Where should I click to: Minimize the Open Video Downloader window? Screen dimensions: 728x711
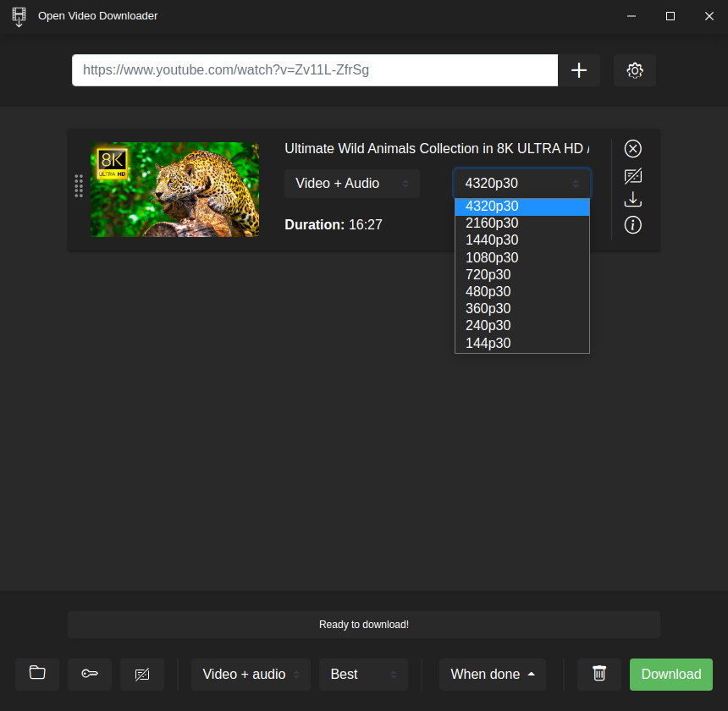click(x=631, y=16)
